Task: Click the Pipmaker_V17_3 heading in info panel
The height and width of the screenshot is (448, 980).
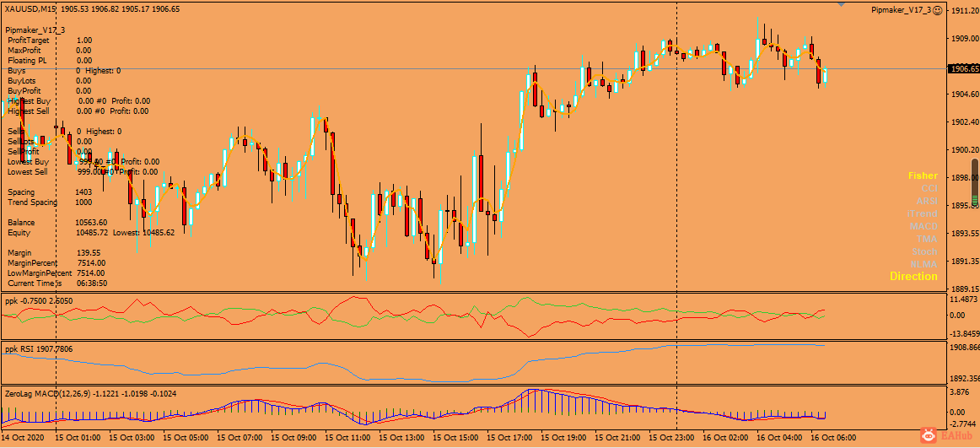Action: [35, 30]
